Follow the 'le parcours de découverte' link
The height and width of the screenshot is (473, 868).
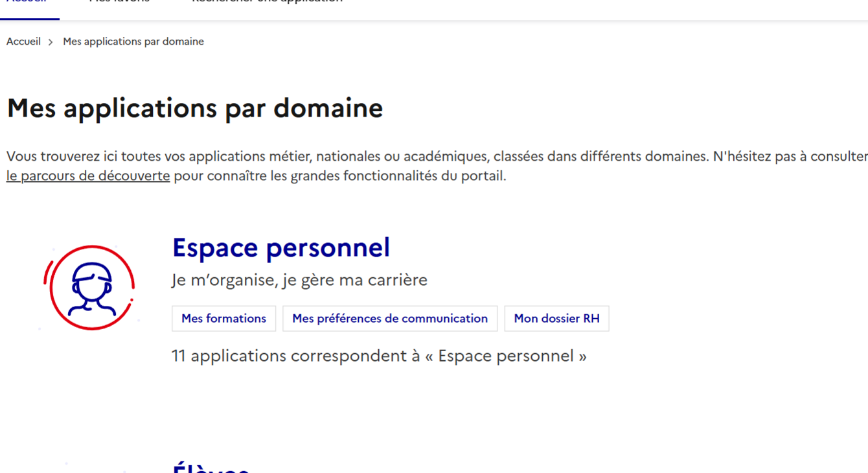click(88, 176)
